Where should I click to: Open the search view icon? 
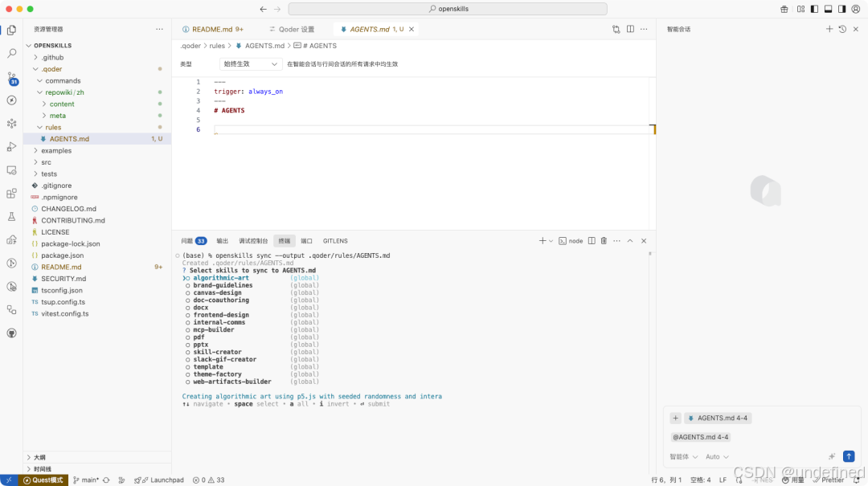tap(11, 53)
